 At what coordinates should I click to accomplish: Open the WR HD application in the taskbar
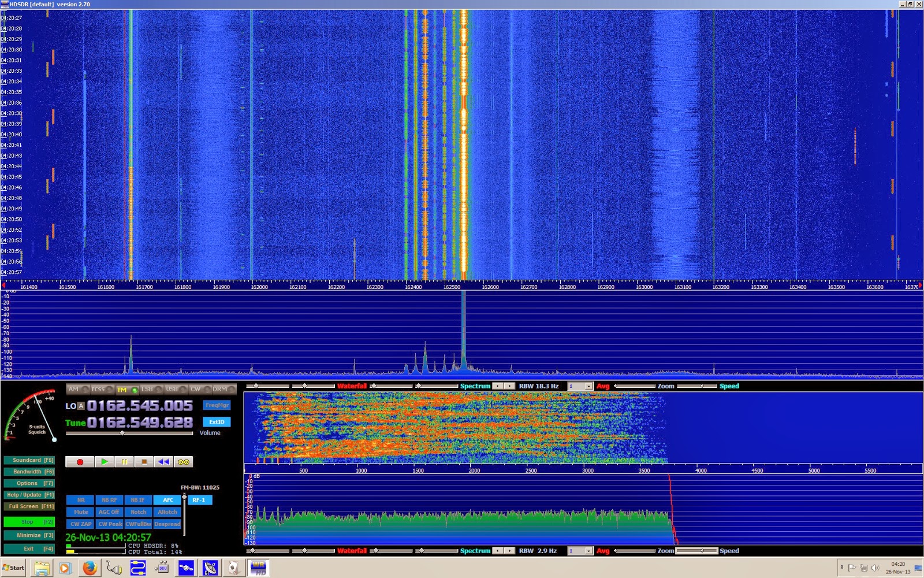[x=257, y=567]
